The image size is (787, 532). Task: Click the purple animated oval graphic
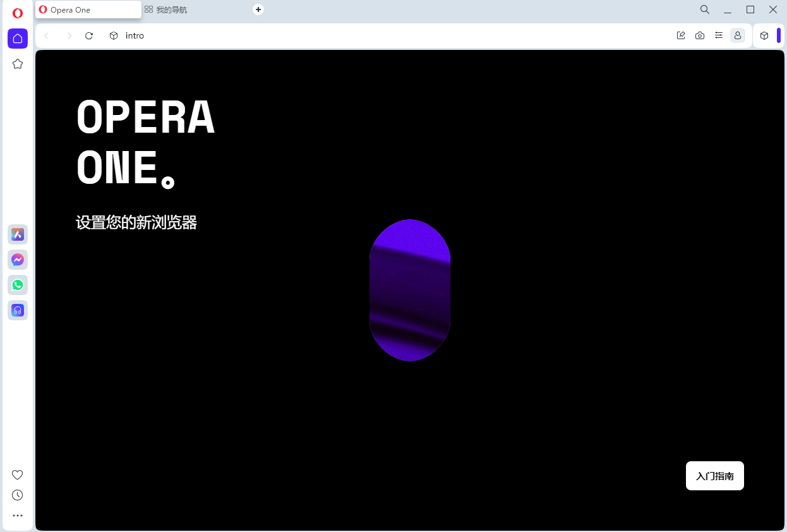pos(410,290)
